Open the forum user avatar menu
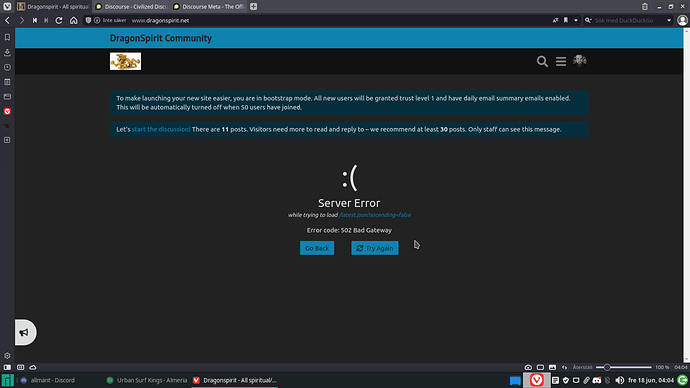Screen dimensions: 690x388 click(x=580, y=61)
